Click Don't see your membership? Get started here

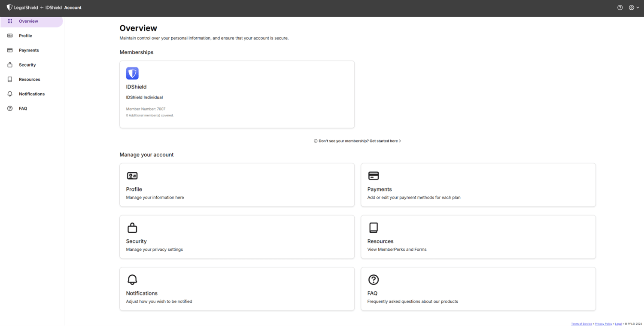(358, 141)
